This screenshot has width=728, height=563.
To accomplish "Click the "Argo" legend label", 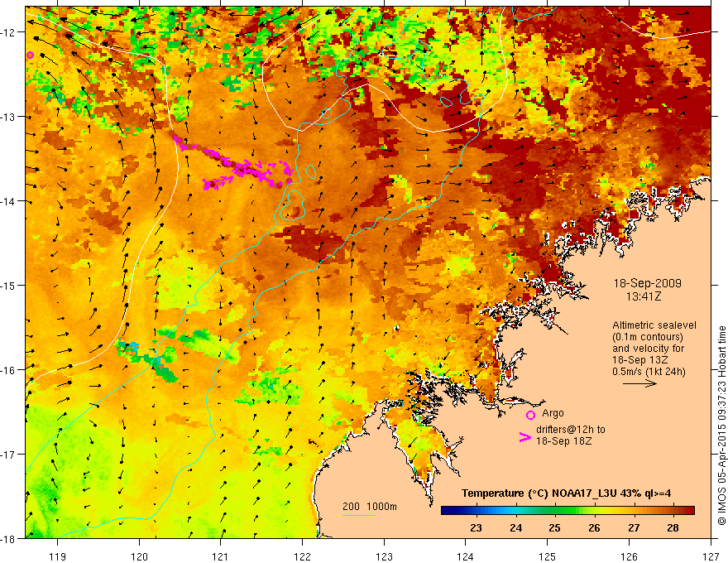I will pos(553,413).
